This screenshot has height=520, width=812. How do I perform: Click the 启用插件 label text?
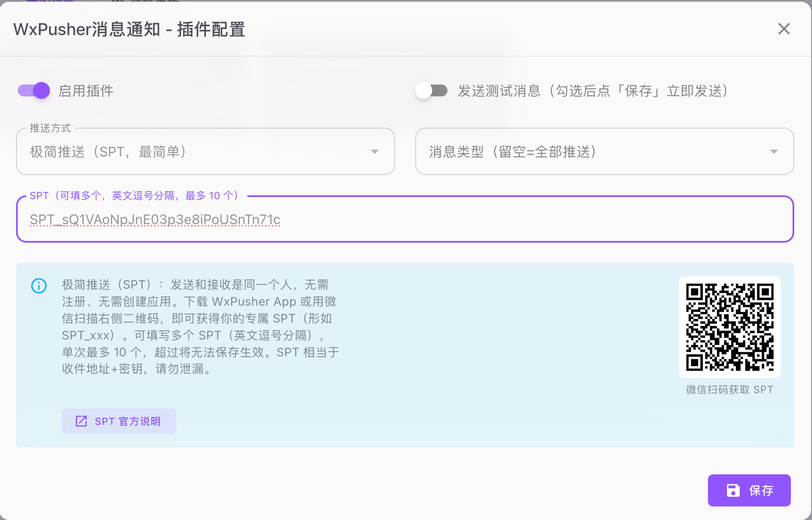[86, 91]
